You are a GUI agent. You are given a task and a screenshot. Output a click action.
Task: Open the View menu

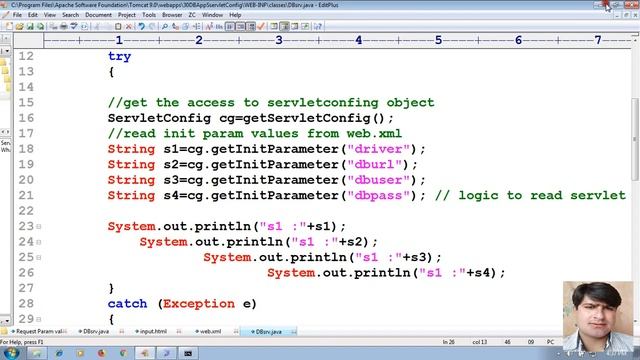click(50, 15)
